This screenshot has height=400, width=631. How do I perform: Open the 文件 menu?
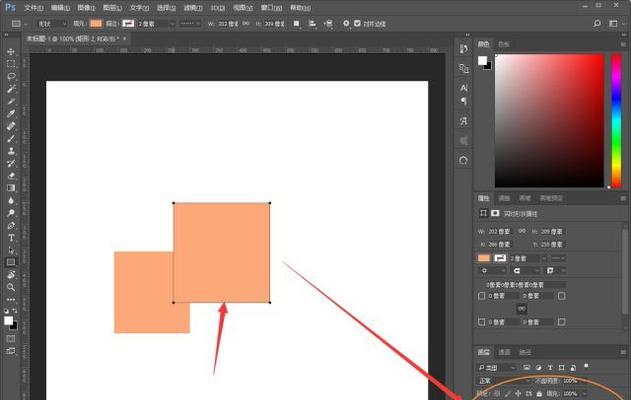(34, 8)
